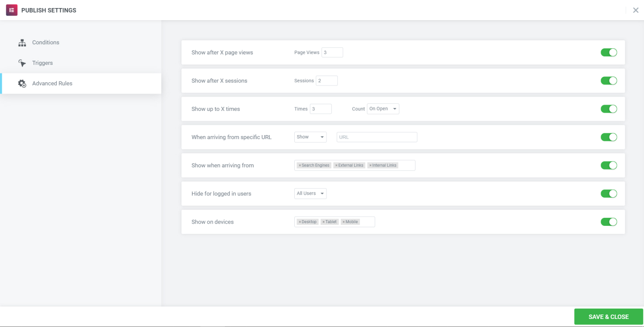Remove the Internal Links tag

pyautogui.click(x=370, y=166)
